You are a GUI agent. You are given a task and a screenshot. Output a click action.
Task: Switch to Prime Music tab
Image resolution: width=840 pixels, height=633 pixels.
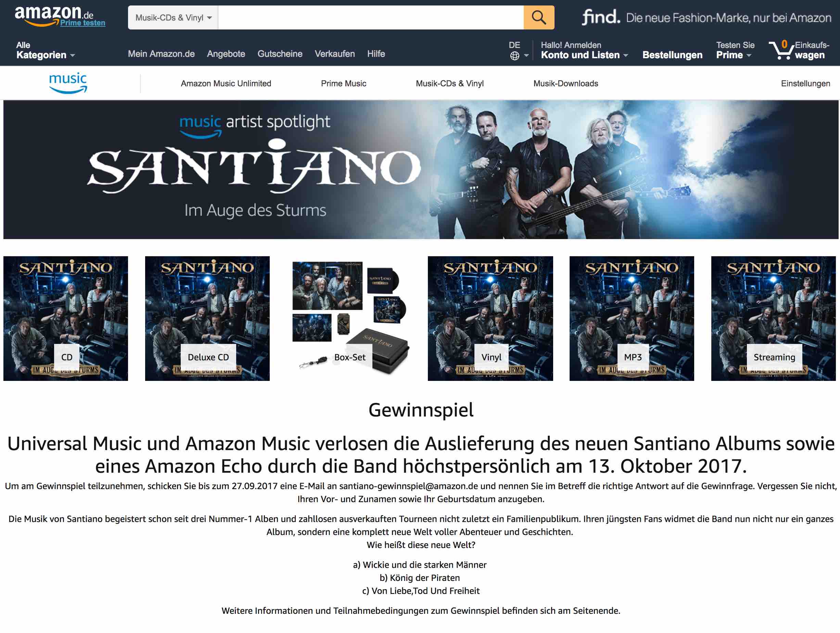click(343, 84)
